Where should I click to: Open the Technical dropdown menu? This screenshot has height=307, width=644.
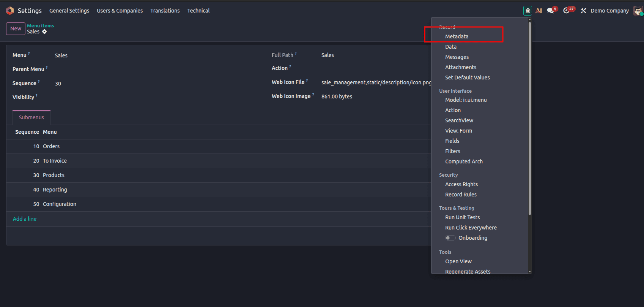tap(198, 11)
